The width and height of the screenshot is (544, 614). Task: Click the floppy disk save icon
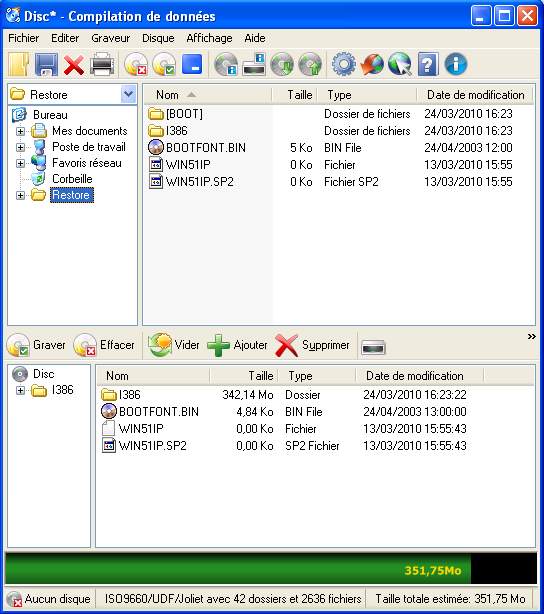tap(46, 65)
